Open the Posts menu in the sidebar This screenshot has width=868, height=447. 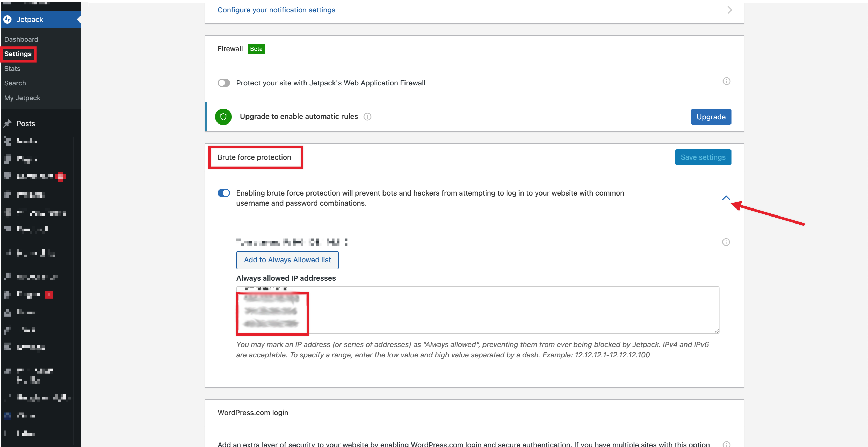coord(26,124)
